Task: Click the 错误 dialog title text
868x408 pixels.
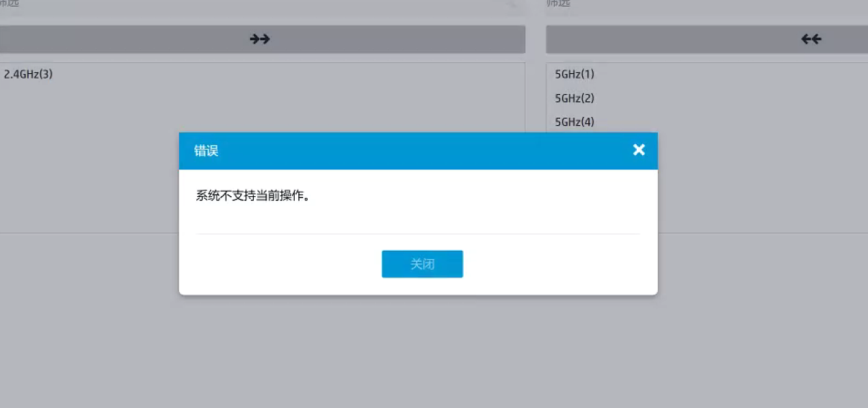Action: point(207,151)
